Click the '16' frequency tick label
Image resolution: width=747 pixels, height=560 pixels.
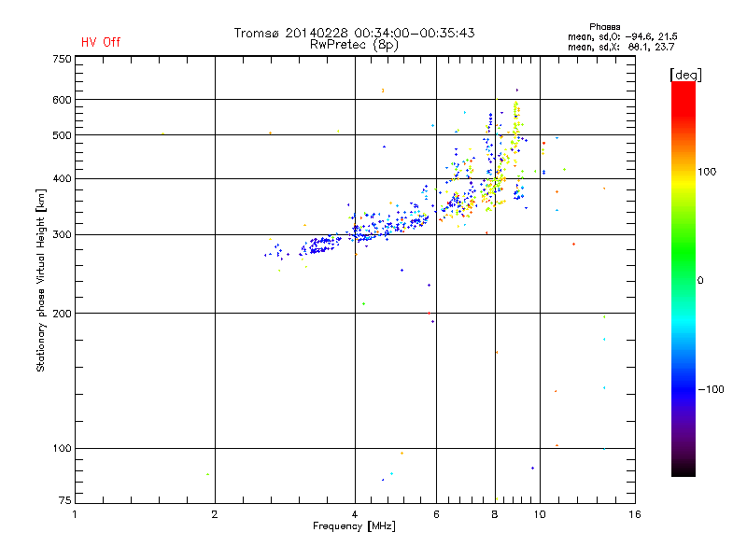pos(635,514)
